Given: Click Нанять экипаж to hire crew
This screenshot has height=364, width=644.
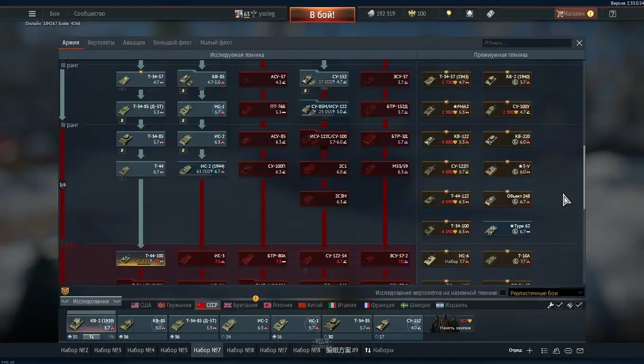Looking at the screenshot, I should pos(449,324).
